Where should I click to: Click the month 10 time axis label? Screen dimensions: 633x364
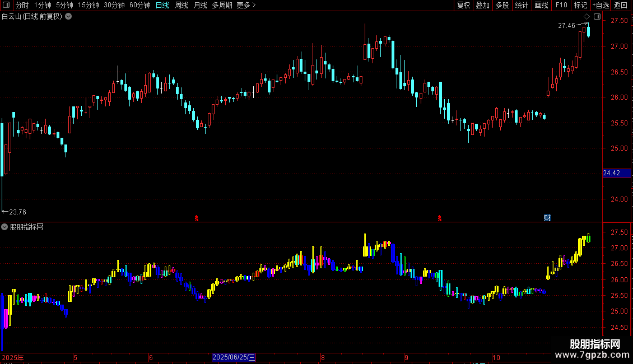click(496, 357)
